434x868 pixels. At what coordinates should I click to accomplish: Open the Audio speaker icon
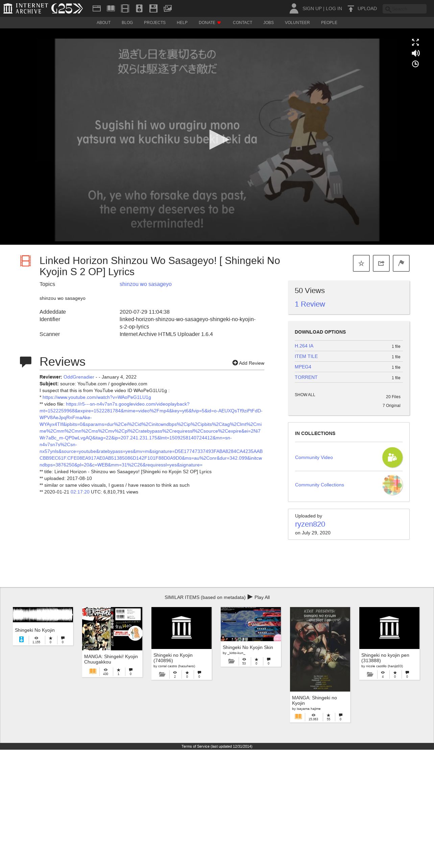point(139,8)
